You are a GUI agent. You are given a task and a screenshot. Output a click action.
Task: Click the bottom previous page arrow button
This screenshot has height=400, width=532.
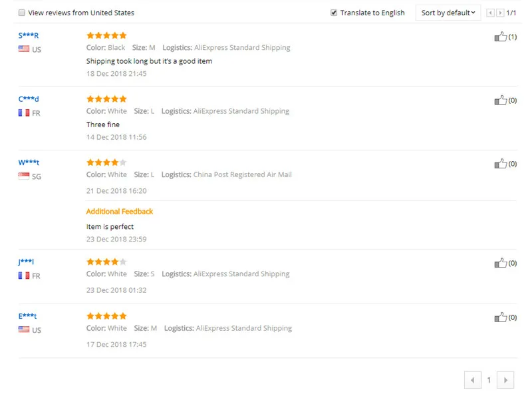(473, 380)
